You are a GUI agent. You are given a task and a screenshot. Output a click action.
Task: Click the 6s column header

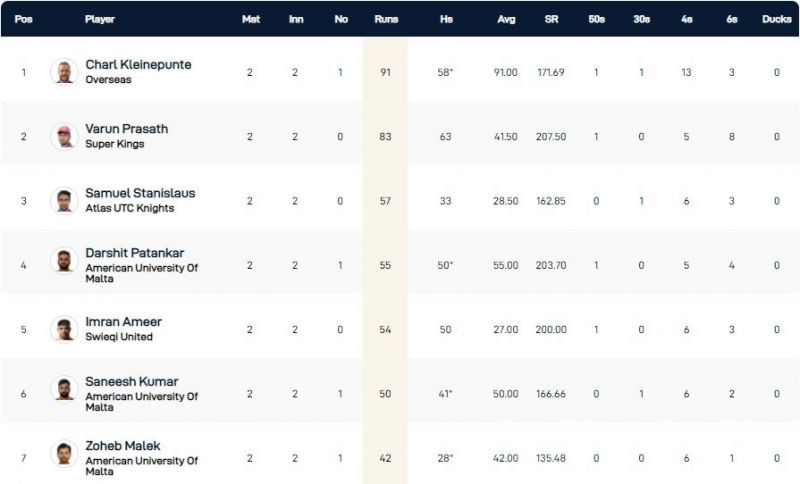pos(732,19)
